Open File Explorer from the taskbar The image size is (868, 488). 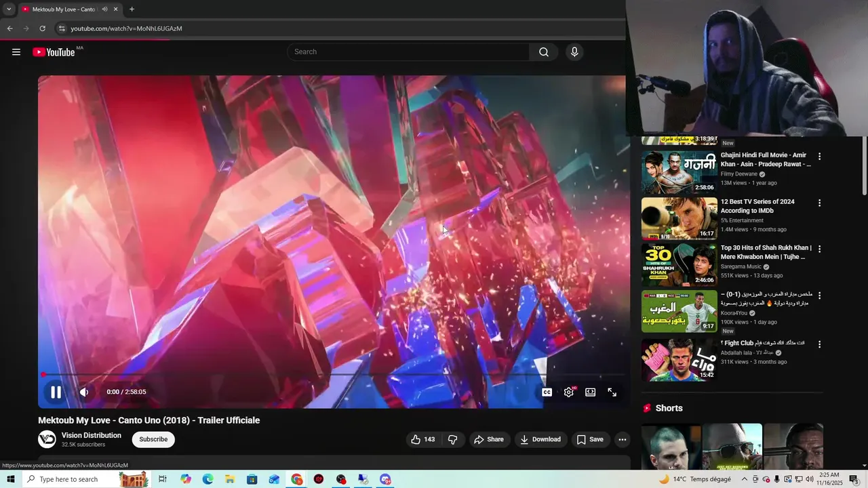[230, 479]
